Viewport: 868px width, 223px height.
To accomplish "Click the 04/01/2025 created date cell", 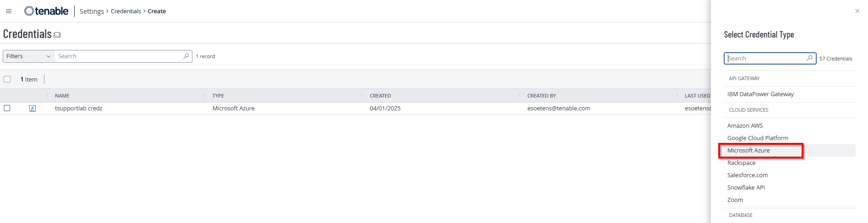I will tap(385, 109).
